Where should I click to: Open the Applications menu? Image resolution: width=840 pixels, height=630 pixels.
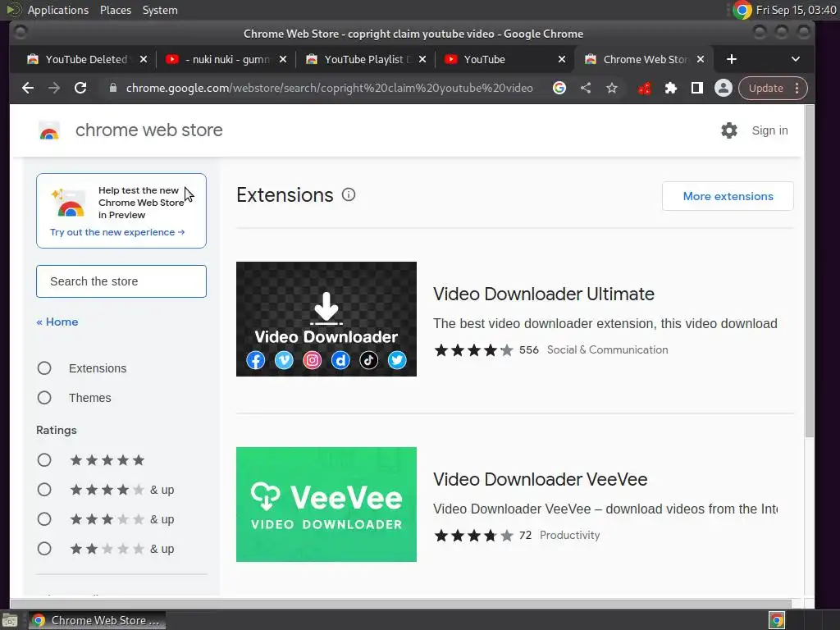pos(58,10)
